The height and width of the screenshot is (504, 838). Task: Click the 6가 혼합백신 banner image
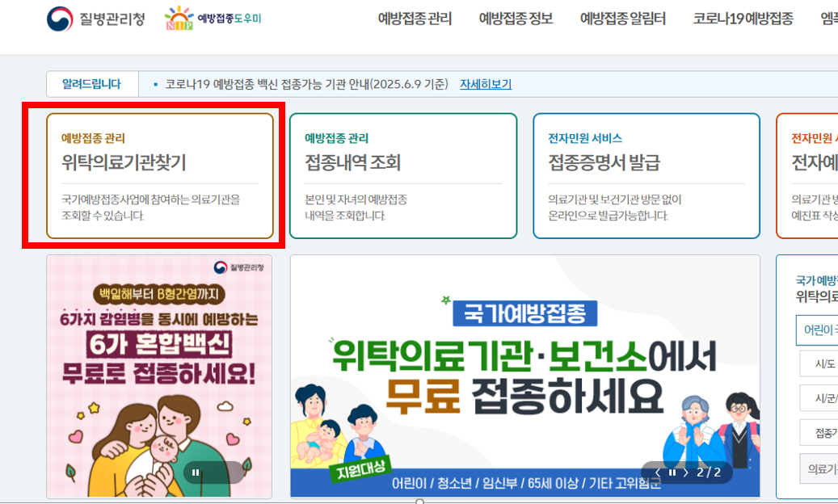159,376
